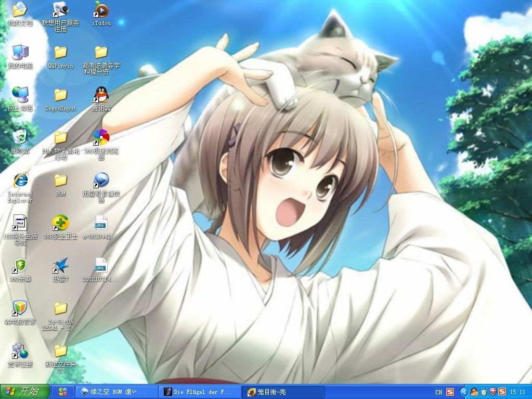Click the 新建文件夹 (2) folder
Image resolution: width=532 pixels, height=399 pixels.
click(x=60, y=358)
